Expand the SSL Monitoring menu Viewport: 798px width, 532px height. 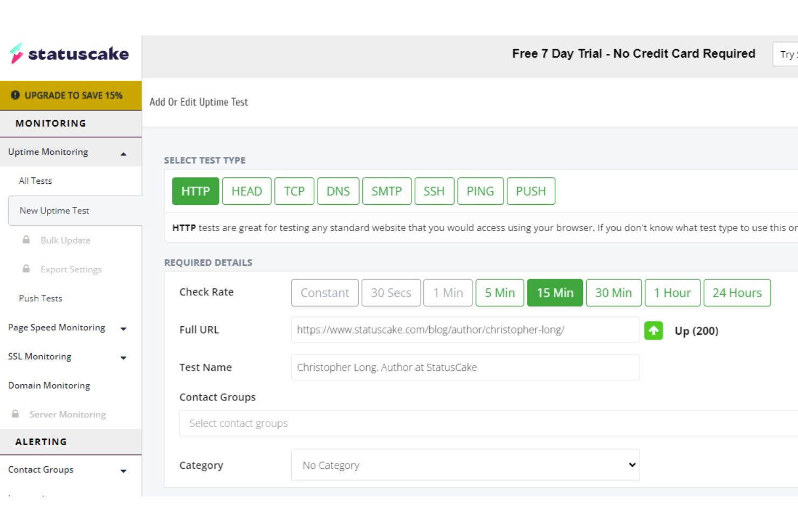71,357
